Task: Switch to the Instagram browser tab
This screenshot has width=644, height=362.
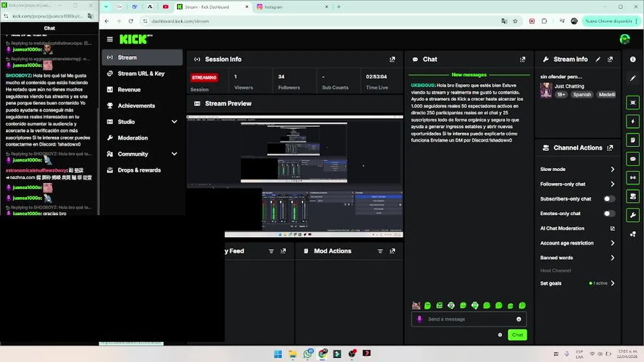Action: coord(293,7)
